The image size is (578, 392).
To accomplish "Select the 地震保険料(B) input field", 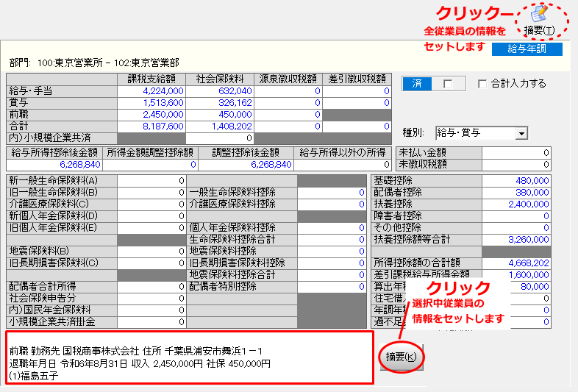I will [x=151, y=251].
